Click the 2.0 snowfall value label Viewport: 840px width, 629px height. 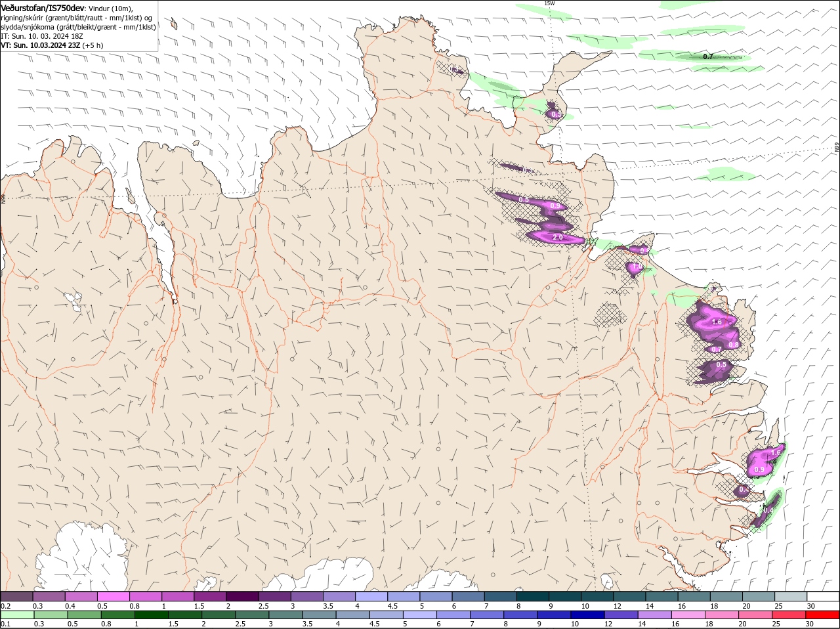[558, 237]
